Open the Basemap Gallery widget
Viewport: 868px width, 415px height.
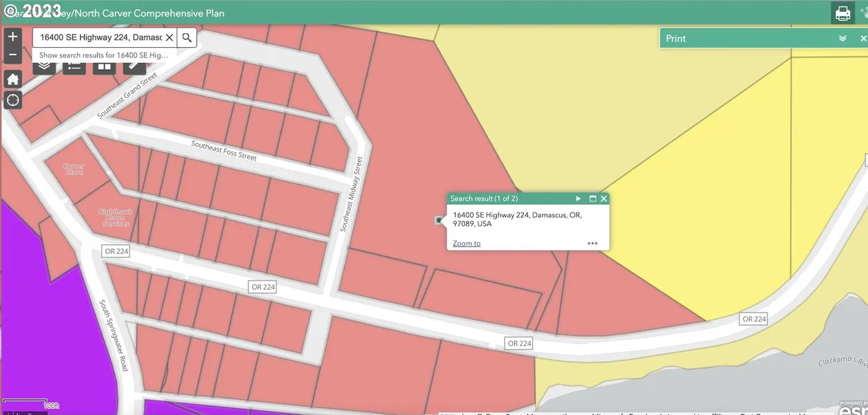[x=104, y=67]
